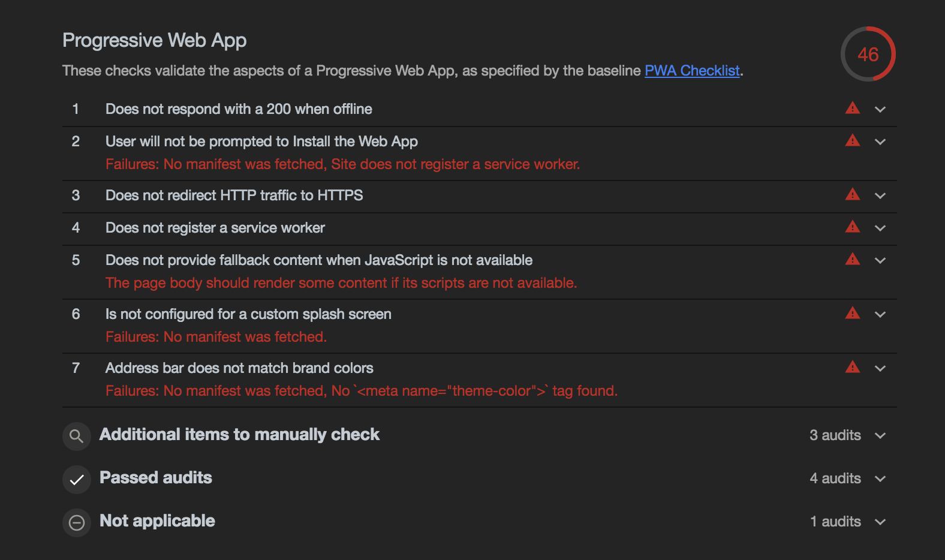Click 'Address bar does not match brand colors' title
Viewport: 945px width, 560px height.
tap(239, 368)
